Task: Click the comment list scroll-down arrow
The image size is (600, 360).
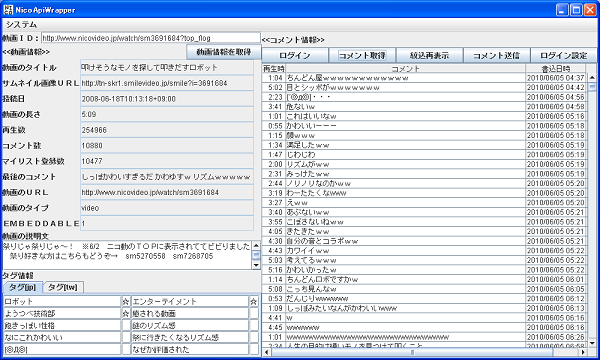Action: tap(592, 343)
